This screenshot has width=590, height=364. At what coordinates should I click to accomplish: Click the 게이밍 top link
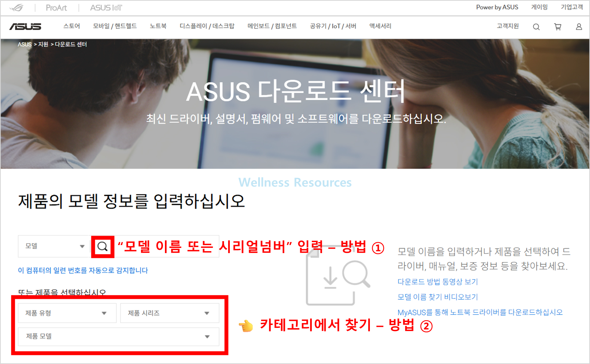[x=539, y=7]
